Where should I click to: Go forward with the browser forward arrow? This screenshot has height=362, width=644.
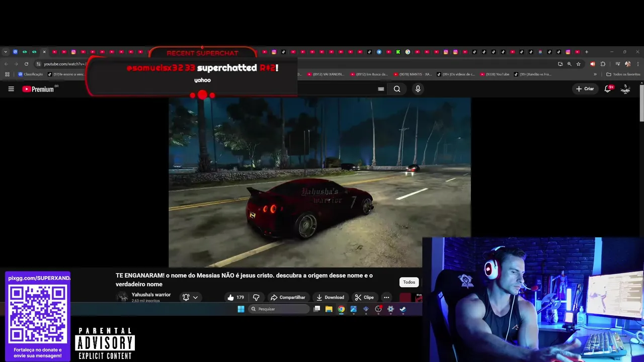click(16, 64)
